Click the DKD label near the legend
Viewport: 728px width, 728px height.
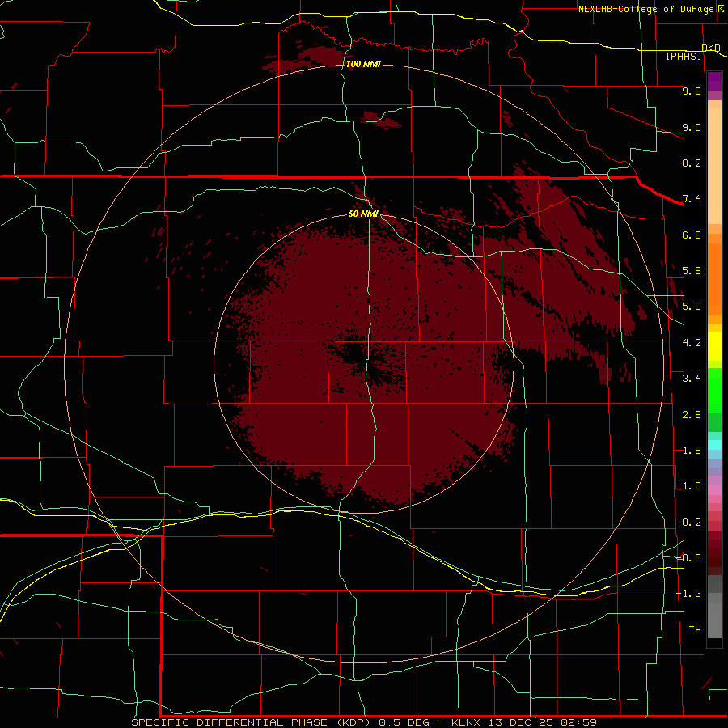tap(710, 48)
